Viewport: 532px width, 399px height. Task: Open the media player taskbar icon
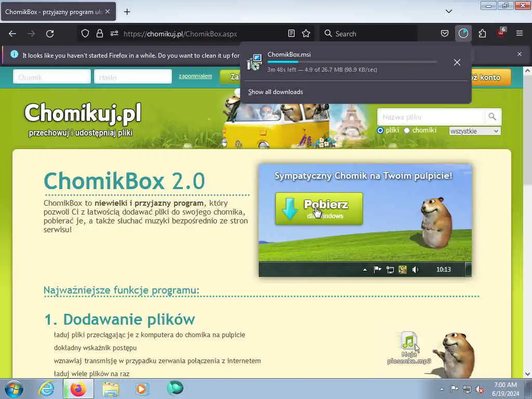coord(142,389)
